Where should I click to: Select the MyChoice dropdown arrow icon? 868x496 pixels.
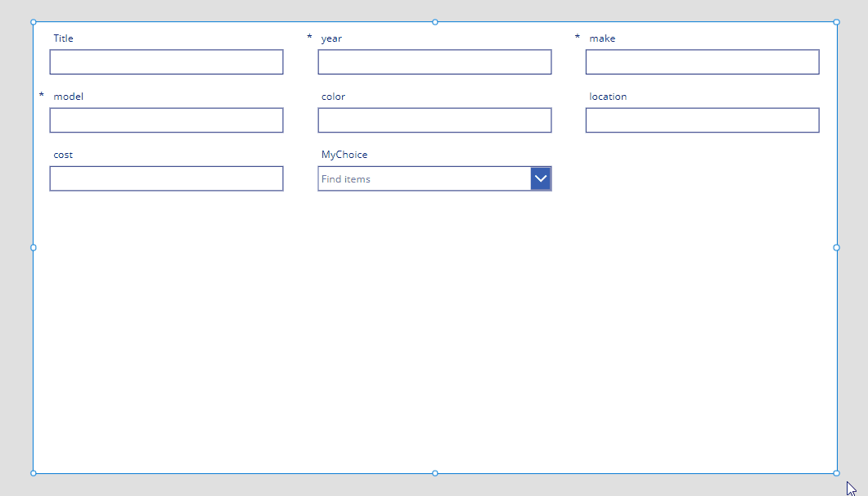click(540, 178)
